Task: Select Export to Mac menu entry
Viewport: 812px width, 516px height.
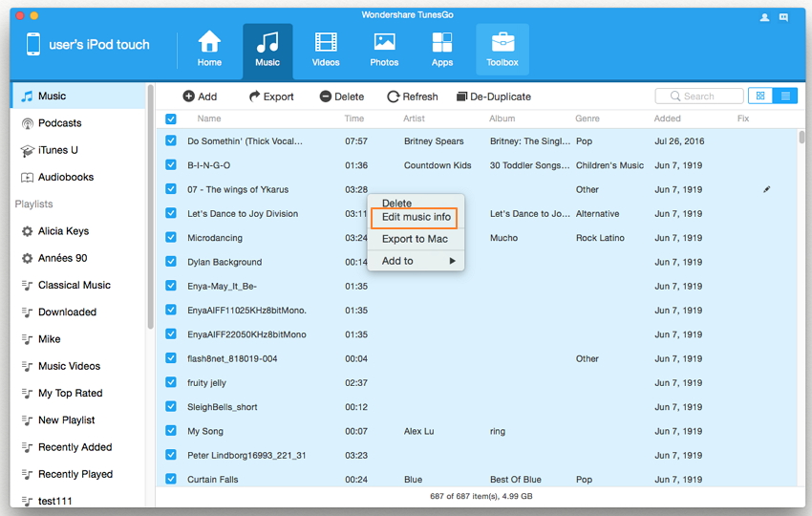Action: [415, 239]
